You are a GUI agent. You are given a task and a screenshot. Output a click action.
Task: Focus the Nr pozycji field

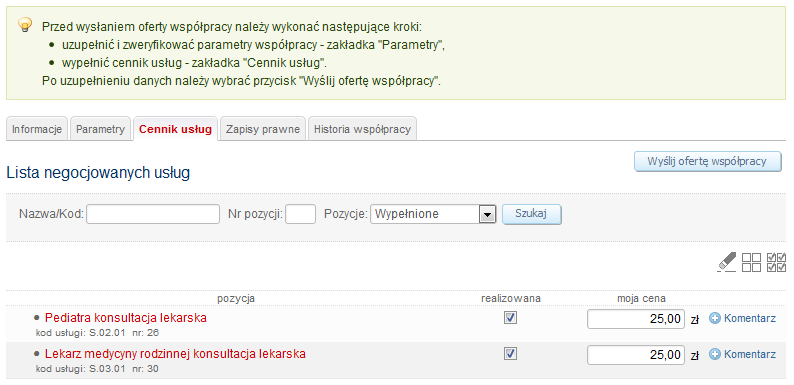tap(300, 214)
